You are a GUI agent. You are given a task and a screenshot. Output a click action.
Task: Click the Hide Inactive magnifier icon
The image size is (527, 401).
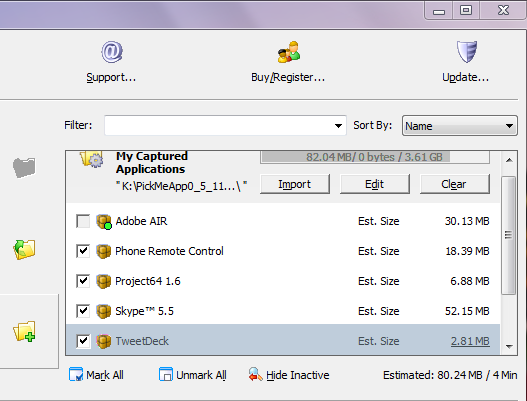click(255, 374)
